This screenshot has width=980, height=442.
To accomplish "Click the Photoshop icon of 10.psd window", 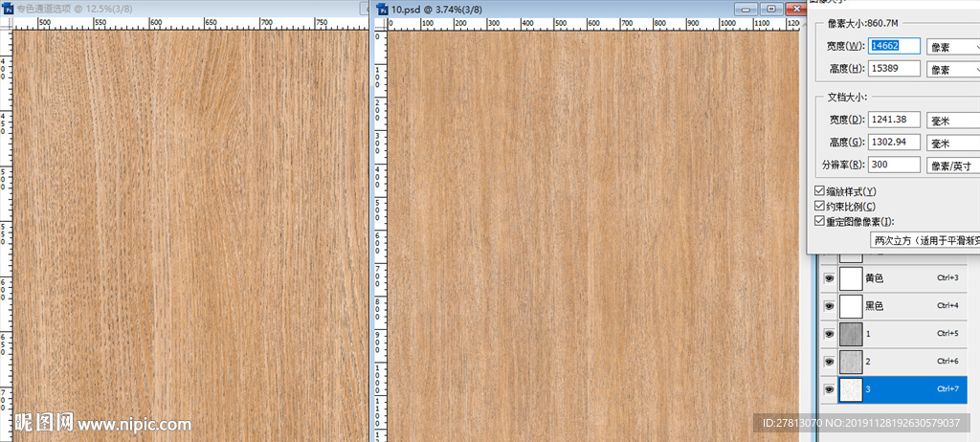I will [382, 10].
